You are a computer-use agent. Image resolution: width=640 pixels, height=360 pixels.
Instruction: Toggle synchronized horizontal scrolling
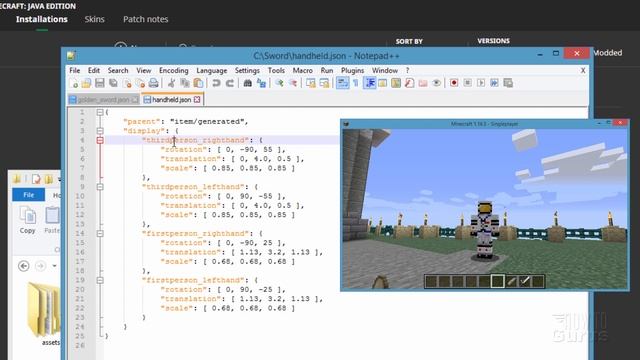click(324, 83)
